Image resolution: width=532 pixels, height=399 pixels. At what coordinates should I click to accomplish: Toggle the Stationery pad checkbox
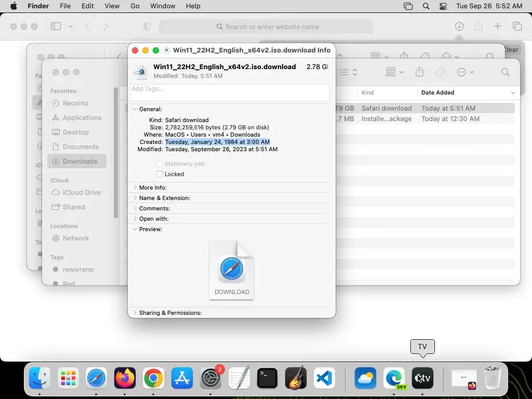coord(159,164)
